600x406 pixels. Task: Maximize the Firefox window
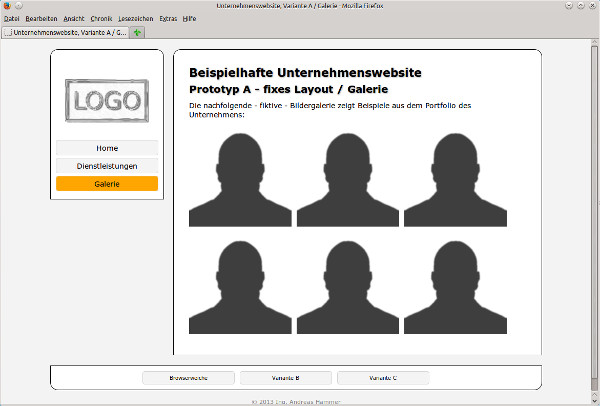[x=581, y=6]
